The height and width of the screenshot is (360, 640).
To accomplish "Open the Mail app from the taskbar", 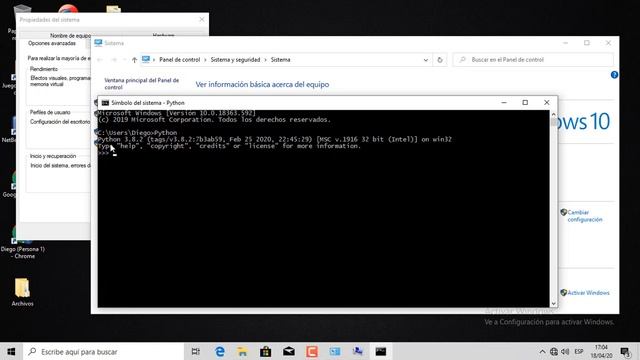I will (289, 351).
